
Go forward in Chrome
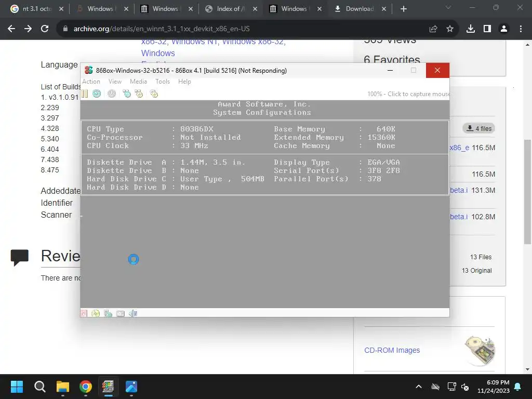28,29
